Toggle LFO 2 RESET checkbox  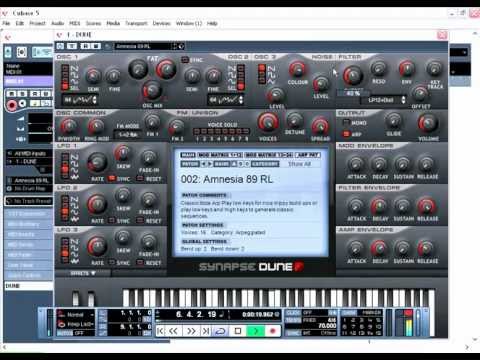(140, 220)
